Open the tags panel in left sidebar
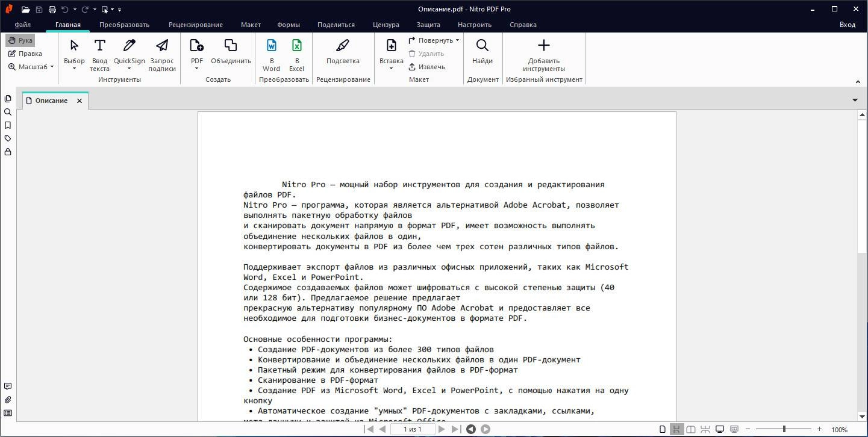The width and height of the screenshot is (868, 437). [8, 138]
